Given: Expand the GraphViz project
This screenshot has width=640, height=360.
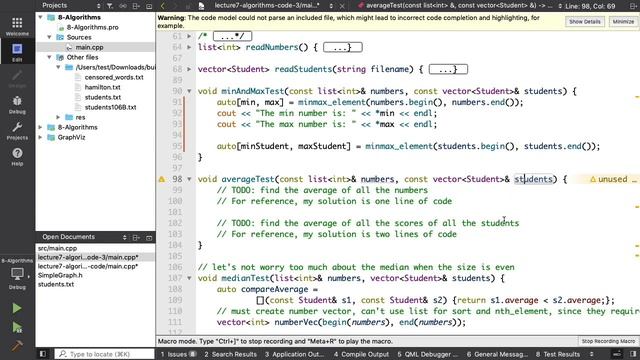Looking at the screenshot, I should tap(40, 137).
